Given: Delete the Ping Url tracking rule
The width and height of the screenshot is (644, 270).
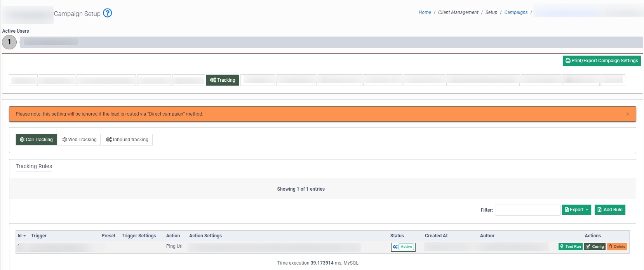Looking at the screenshot, I should (x=617, y=247).
